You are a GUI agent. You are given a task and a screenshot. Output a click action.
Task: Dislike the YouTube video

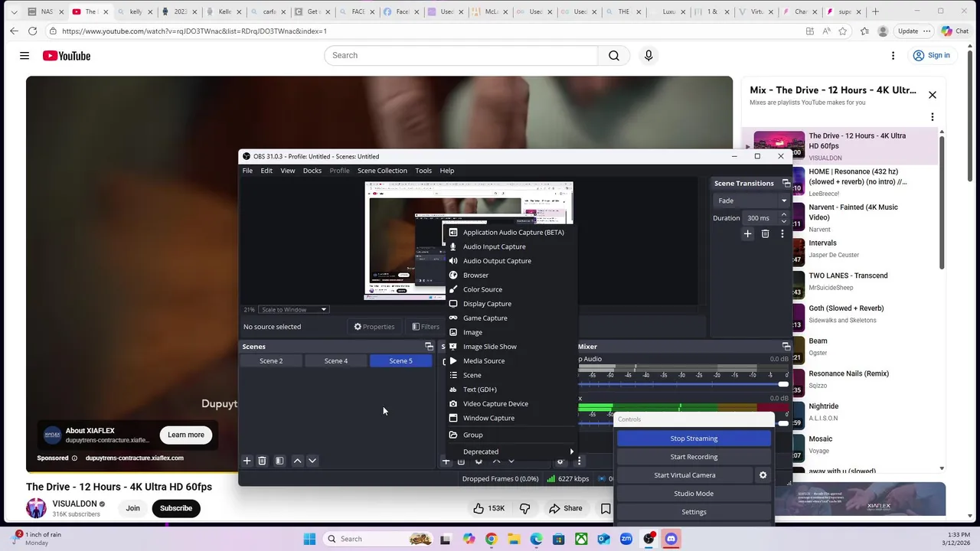(525, 508)
